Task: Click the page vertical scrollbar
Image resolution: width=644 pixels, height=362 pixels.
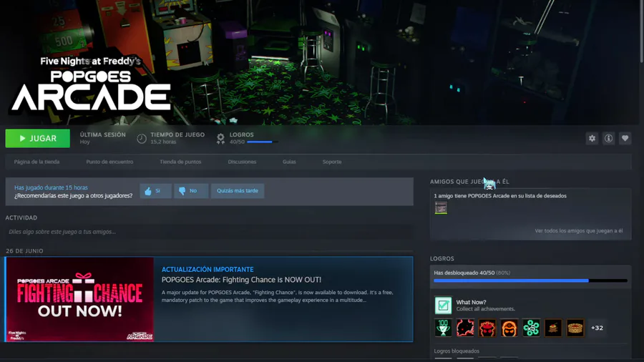Action: click(641, 32)
